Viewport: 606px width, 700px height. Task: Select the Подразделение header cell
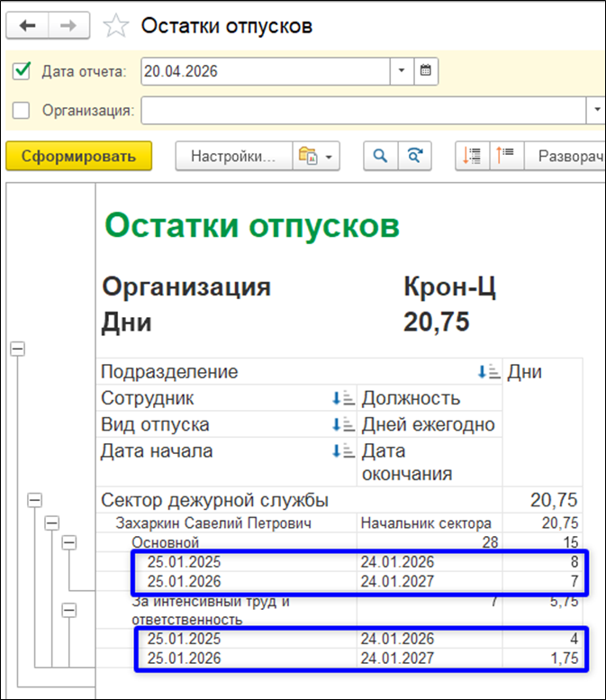click(300, 372)
